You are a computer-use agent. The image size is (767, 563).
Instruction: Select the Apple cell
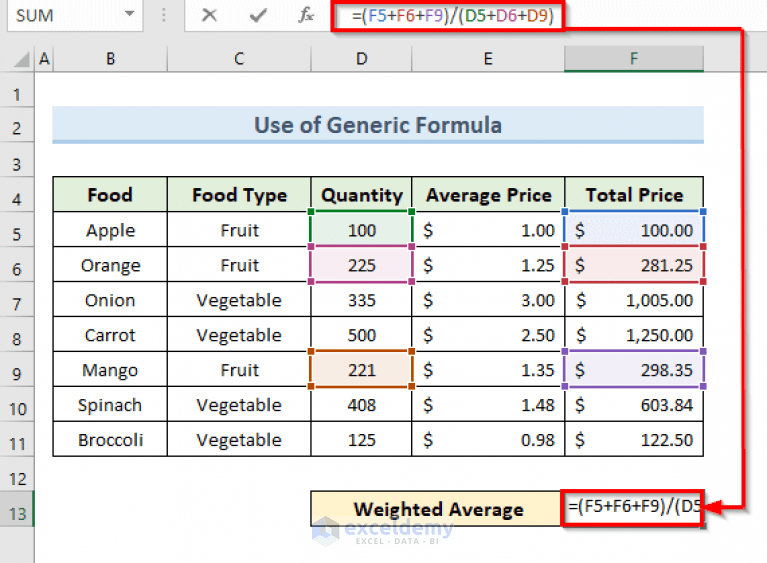pyautogui.click(x=110, y=230)
